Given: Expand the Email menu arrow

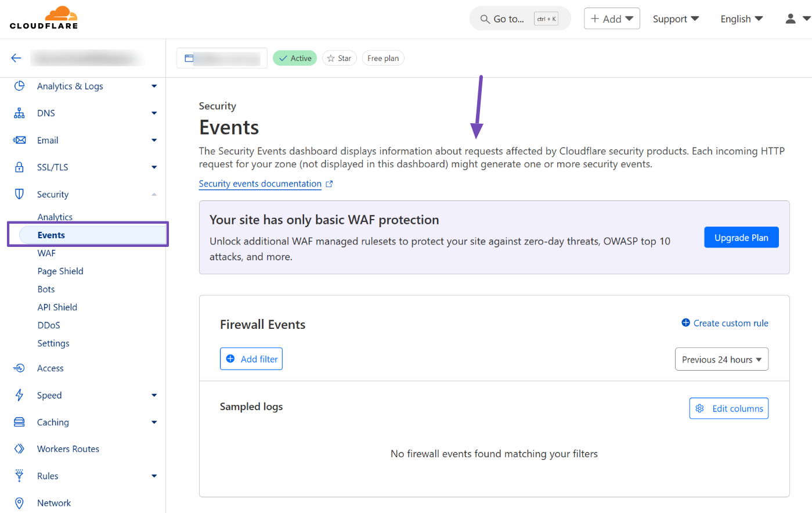Looking at the screenshot, I should coord(154,140).
